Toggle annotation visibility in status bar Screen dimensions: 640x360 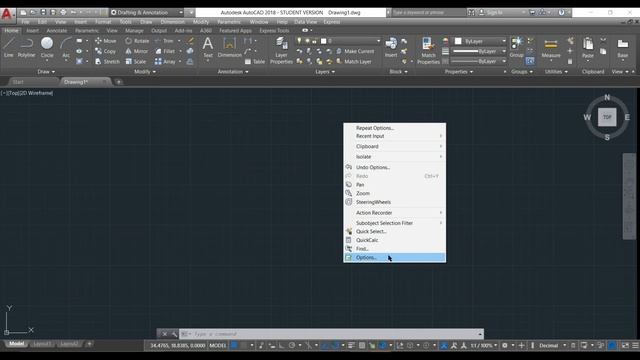click(444, 345)
